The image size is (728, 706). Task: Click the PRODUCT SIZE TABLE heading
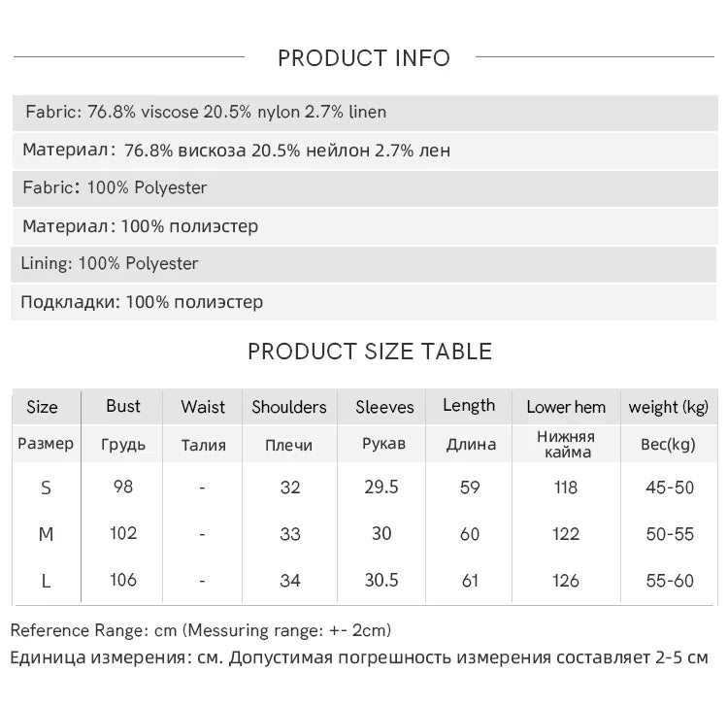point(370,352)
